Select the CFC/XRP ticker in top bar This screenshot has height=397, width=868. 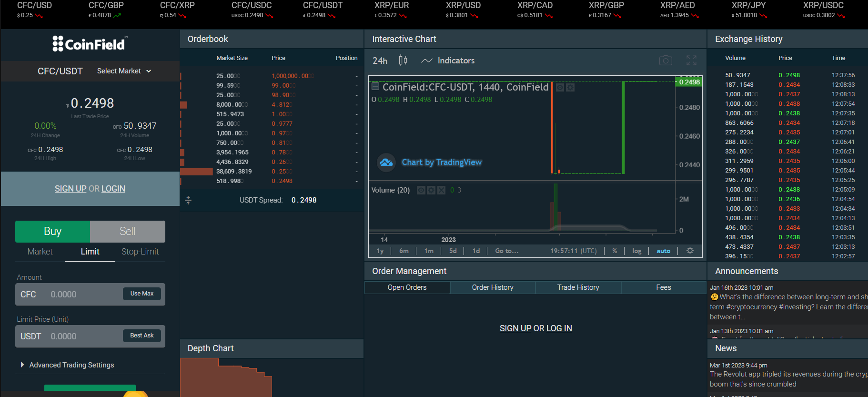coord(177,10)
